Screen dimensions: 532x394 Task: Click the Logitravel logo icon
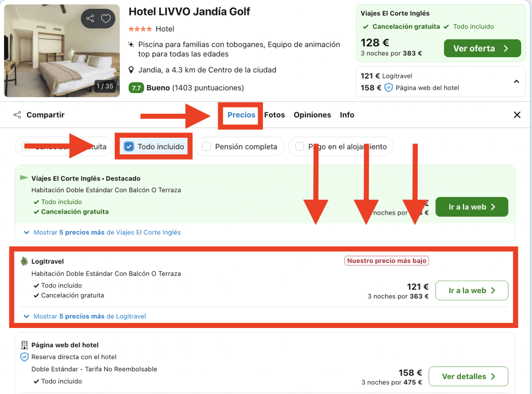[x=24, y=261]
